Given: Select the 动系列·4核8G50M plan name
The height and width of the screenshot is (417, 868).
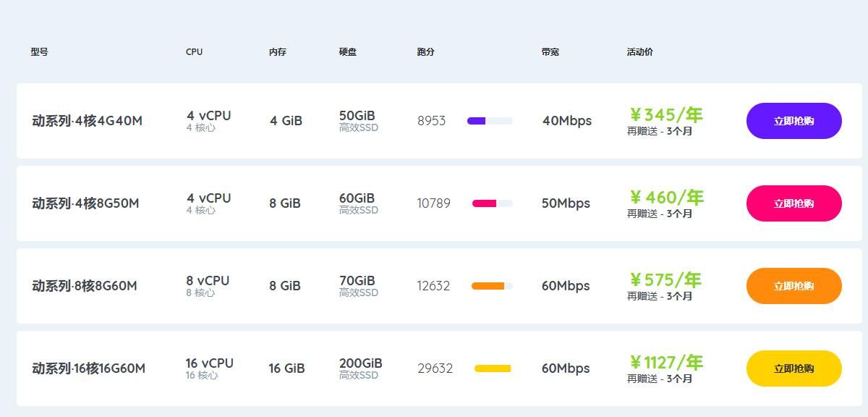Looking at the screenshot, I should 85,203.
